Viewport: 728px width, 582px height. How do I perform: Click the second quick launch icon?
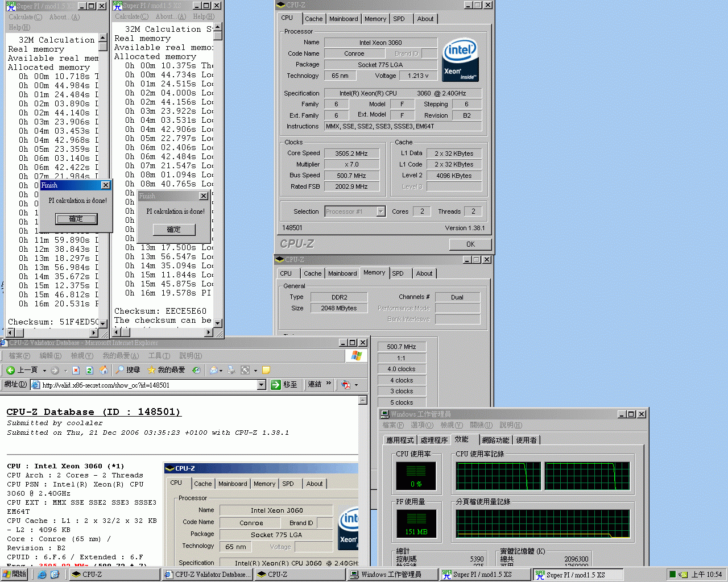click(x=55, y=575)
